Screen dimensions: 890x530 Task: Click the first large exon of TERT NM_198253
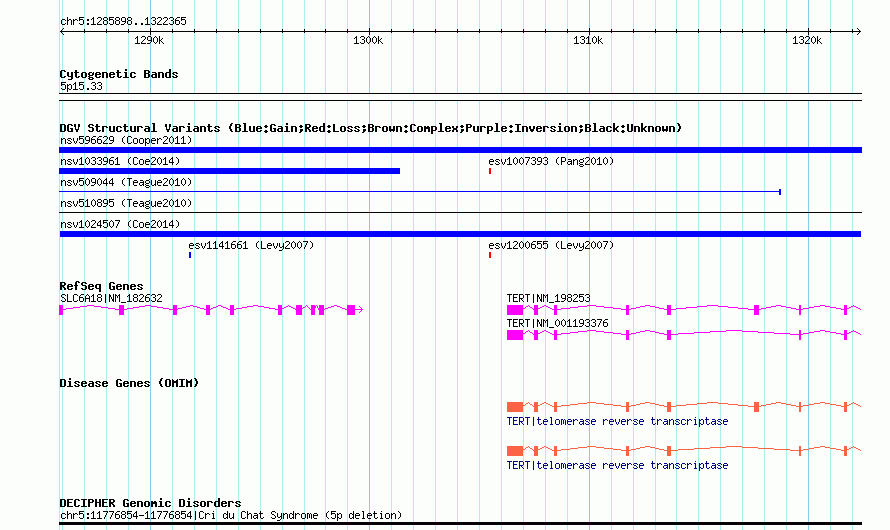[x=515, y=310]
